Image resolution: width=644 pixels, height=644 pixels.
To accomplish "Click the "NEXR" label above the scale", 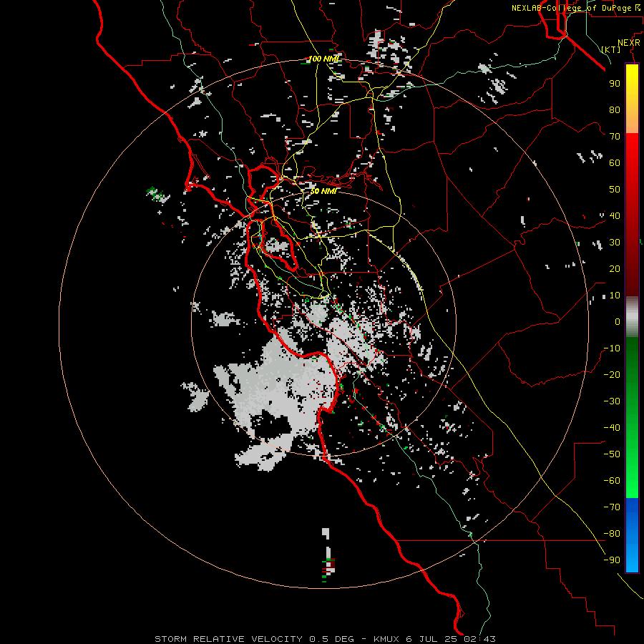I will [x=629, y=43].
